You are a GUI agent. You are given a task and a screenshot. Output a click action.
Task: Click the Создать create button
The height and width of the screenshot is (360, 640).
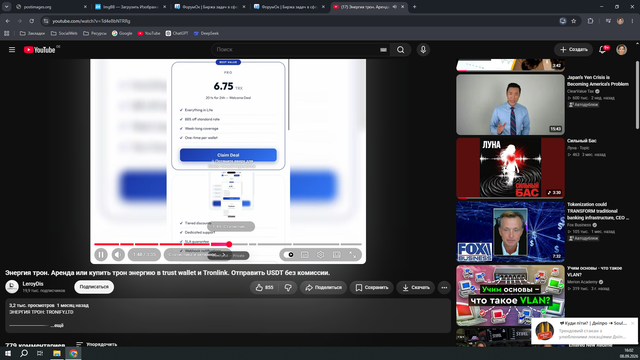point(573,50)
